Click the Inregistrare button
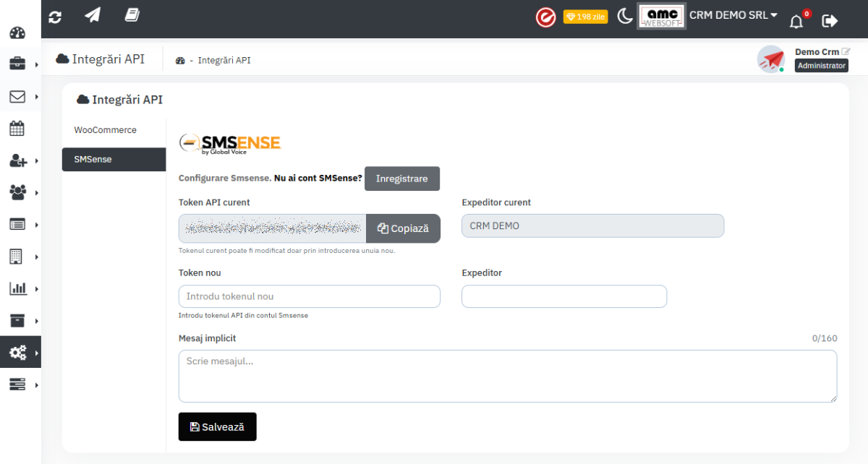The height and width of the screenshot is (464, 868). 401,179
